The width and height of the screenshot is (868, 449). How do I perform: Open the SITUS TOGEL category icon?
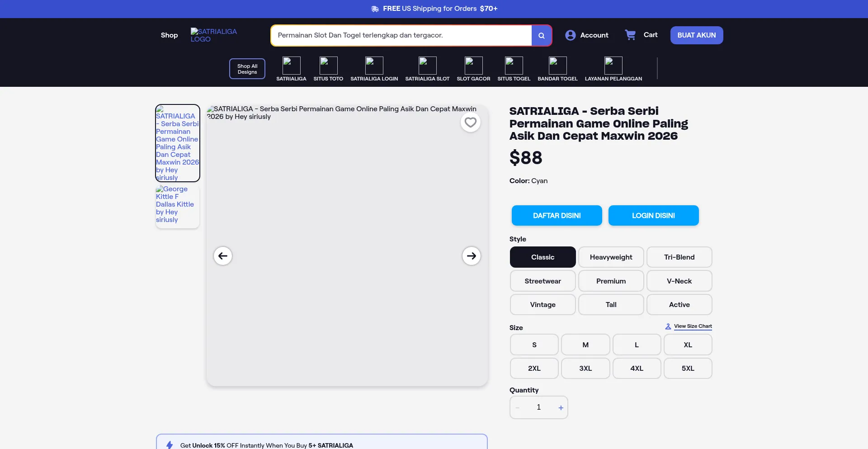click(x=514, y=66)
